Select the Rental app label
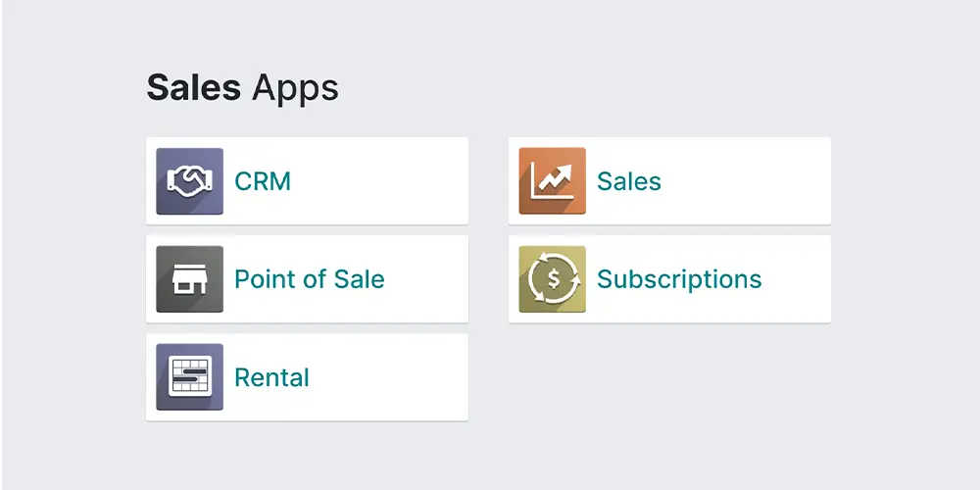Image resolution: width=980 pixels, height=490 pixels. pos(271,377)
